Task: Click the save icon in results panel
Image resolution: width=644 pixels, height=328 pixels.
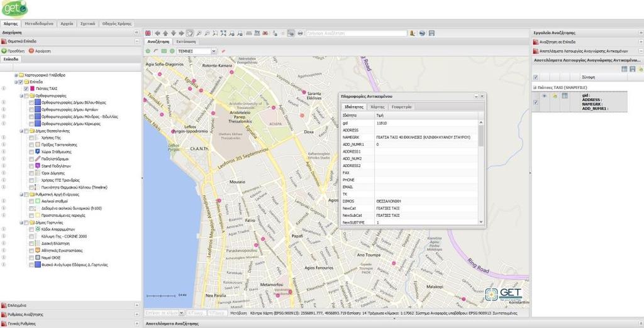Action: (x=633, y=69)
